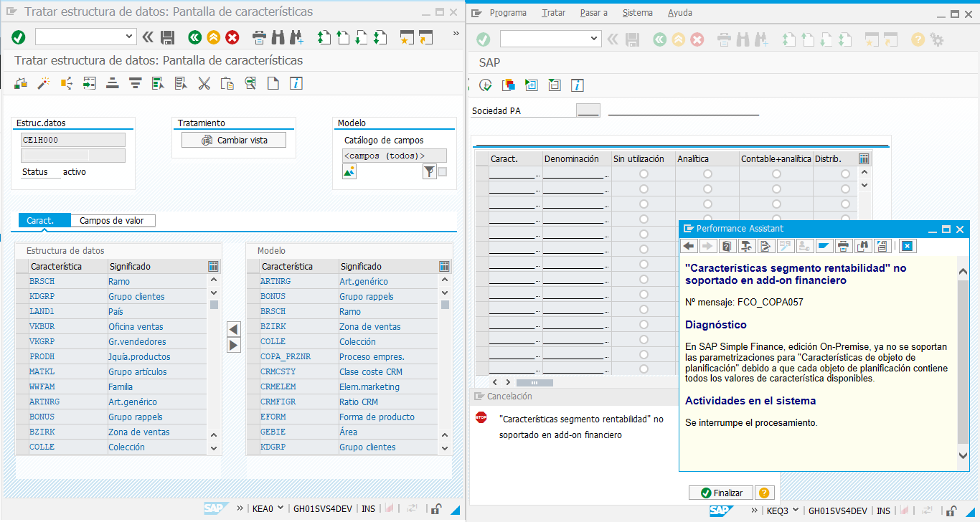Expand the KEA0 status bar dropdown

(281, 509)
